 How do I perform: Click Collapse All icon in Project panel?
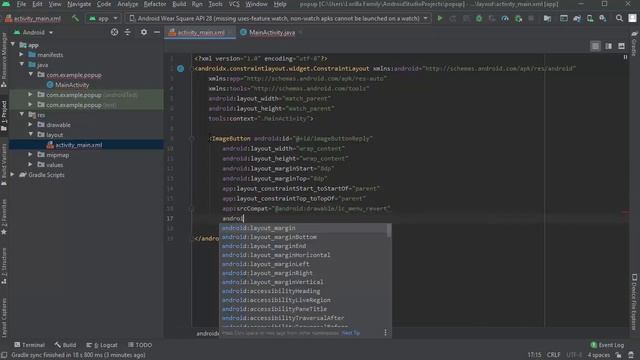(x=128, y=32)
